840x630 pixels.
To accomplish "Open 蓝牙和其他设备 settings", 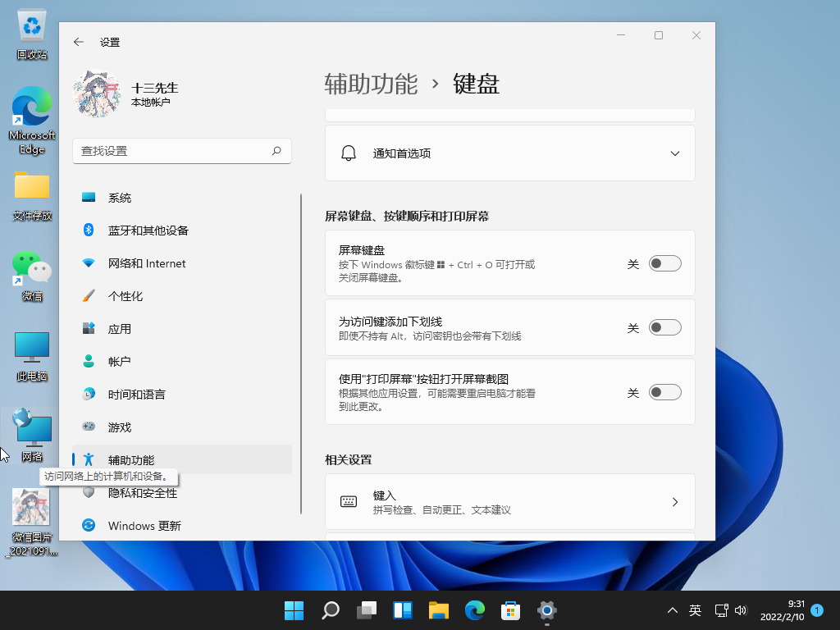I will [x=148, y=230].
